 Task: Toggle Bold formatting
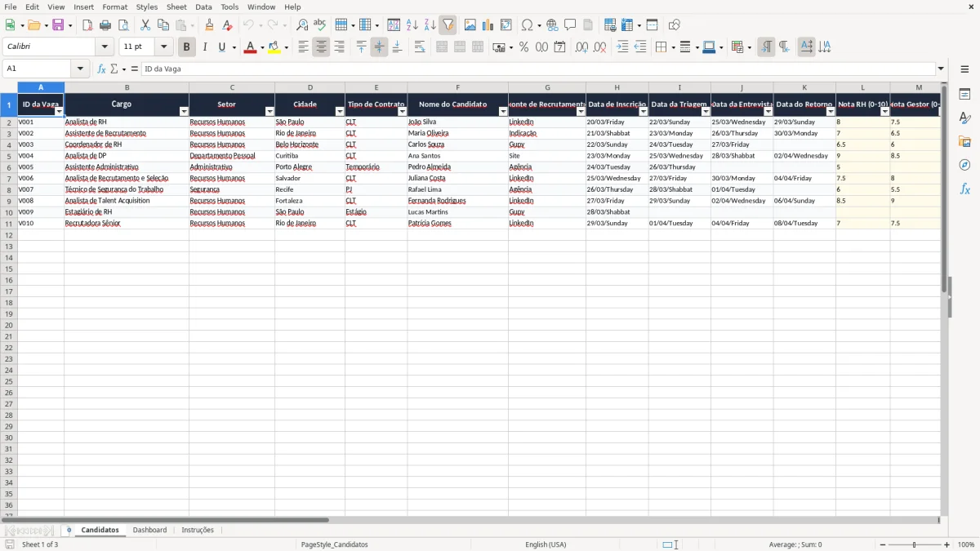[x=186, y=47]
